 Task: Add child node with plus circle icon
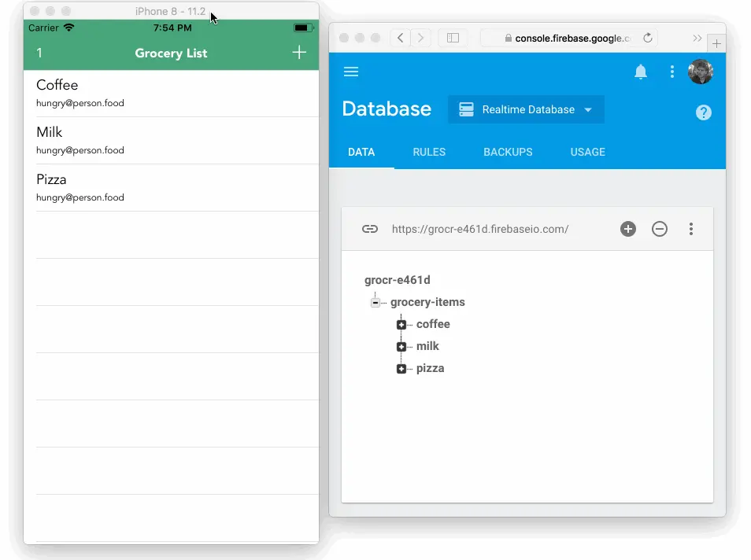click(628, 229)
